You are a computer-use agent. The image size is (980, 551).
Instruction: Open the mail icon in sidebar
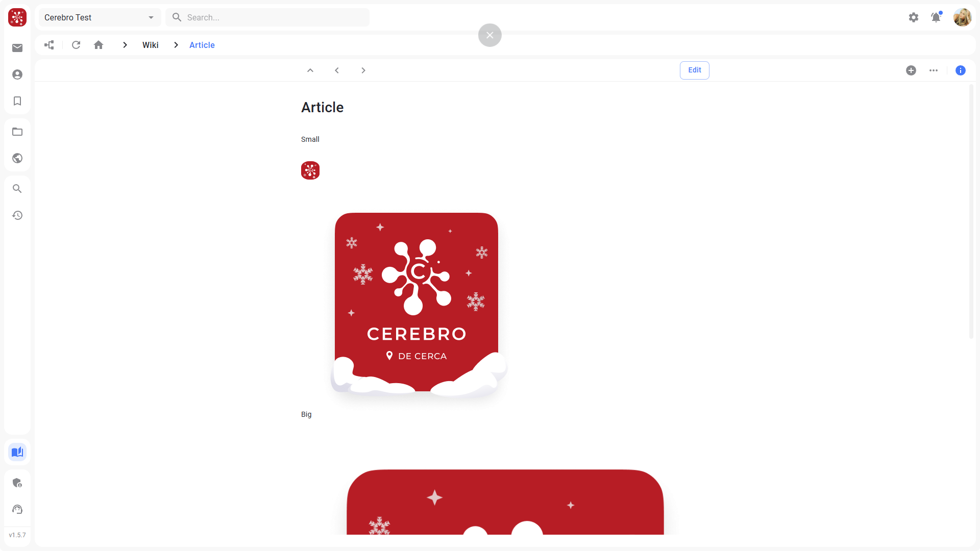[x=17, y=48]
